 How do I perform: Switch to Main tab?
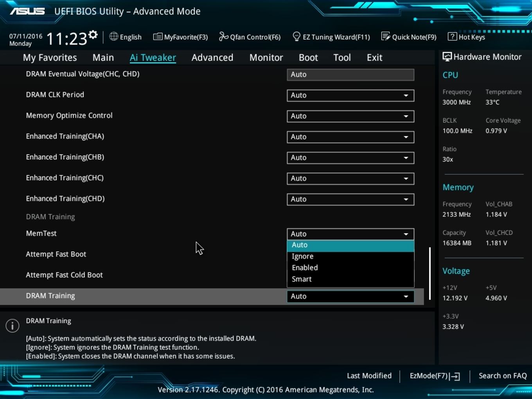click(x=103, y=58)
